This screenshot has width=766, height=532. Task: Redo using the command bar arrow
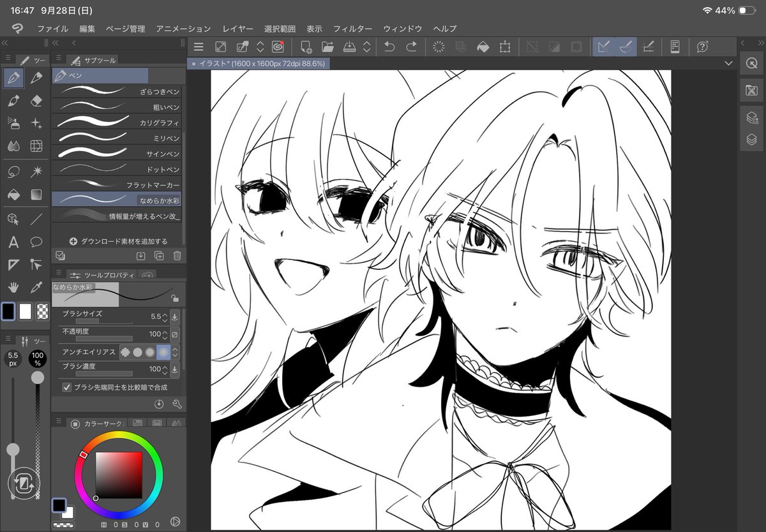click(412, 47)
